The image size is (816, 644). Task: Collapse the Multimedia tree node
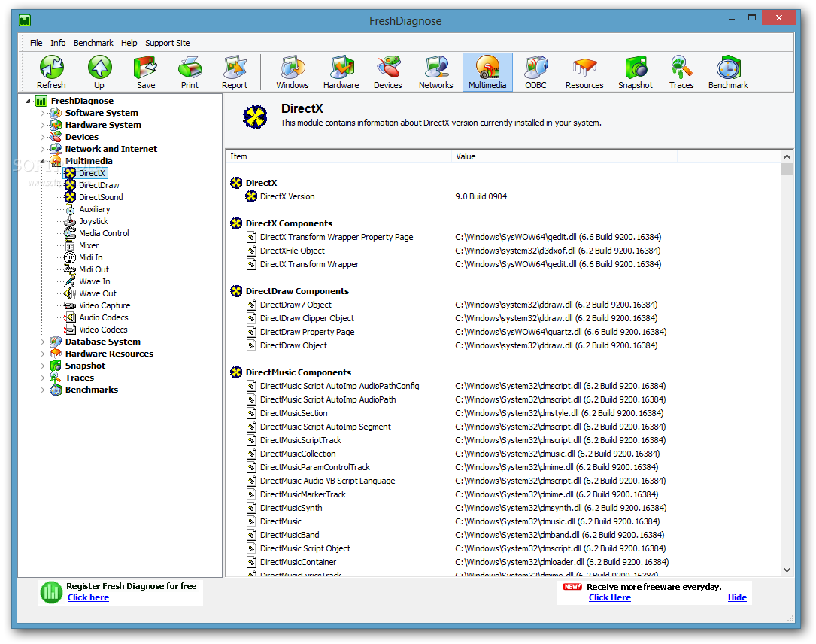pyautogui.click(x=43, y=162)
